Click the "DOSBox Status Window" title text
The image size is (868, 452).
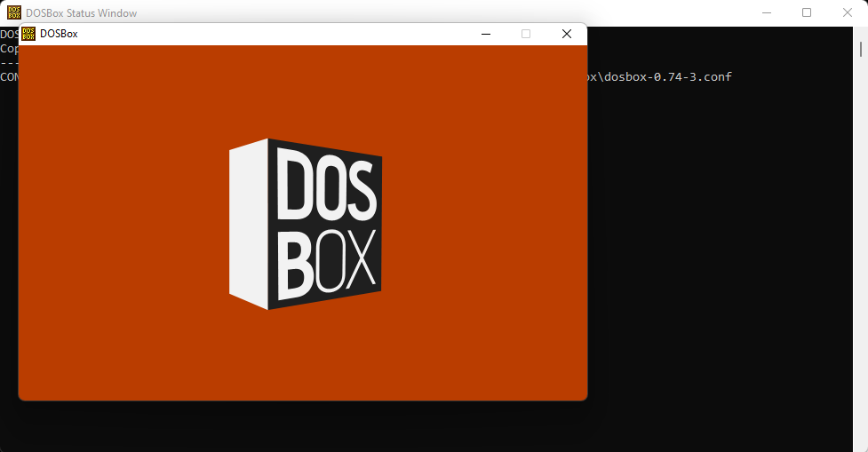81,13
